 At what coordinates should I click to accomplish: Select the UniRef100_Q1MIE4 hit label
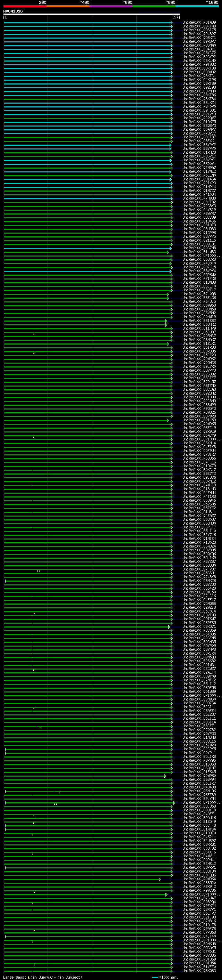199,538
